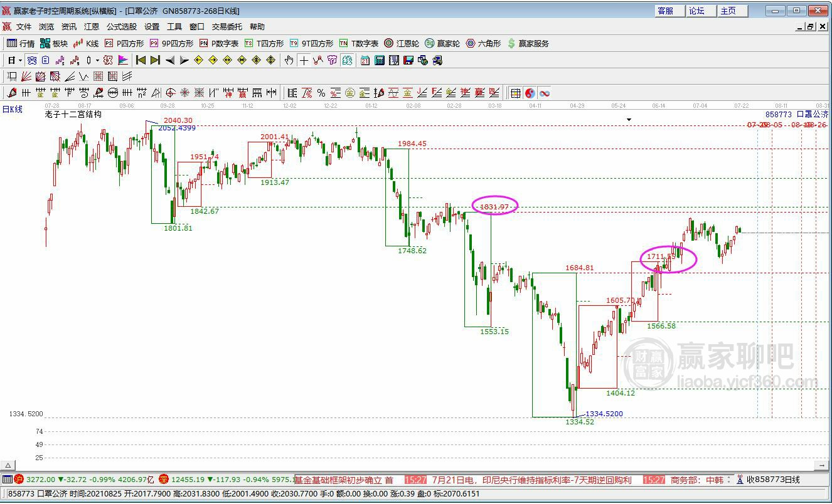Viewport: 832px width, 504px height.
Task: Click the 老子十二宫结构 label
Action: pos(73,114)
